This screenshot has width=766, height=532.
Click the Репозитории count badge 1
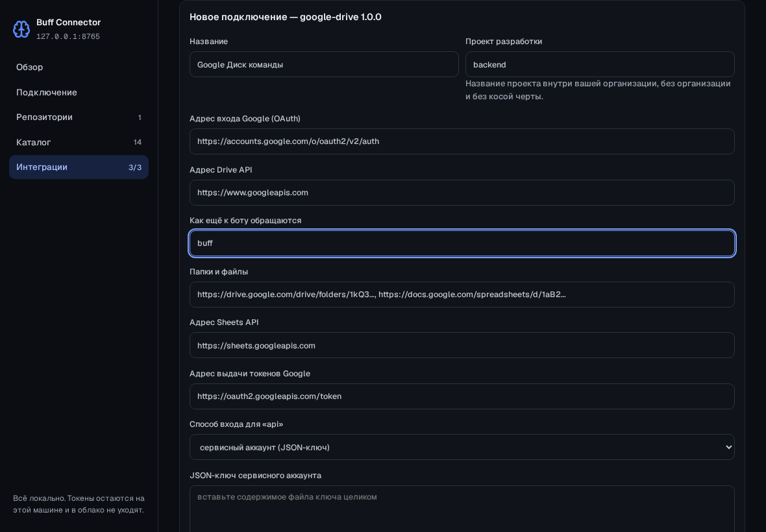tap(140, 117)
